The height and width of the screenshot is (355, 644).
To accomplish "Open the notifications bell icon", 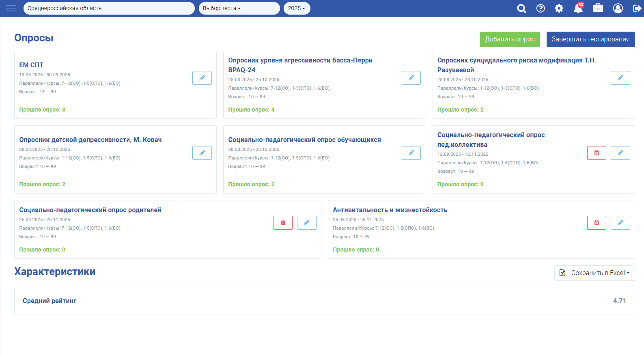I will click(578, 9).
